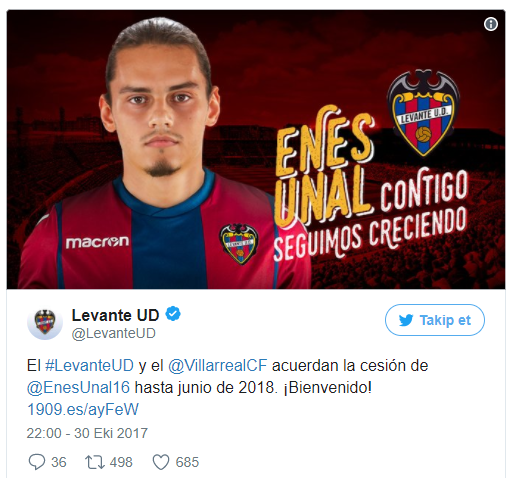The image size is (513, 478).
Task: Click the Twitter bird icon in the follow button
Action: click(x=406, y=320)
